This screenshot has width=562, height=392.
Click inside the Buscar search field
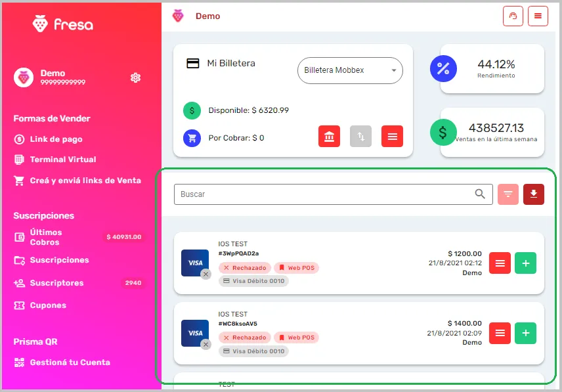point(334,194)
